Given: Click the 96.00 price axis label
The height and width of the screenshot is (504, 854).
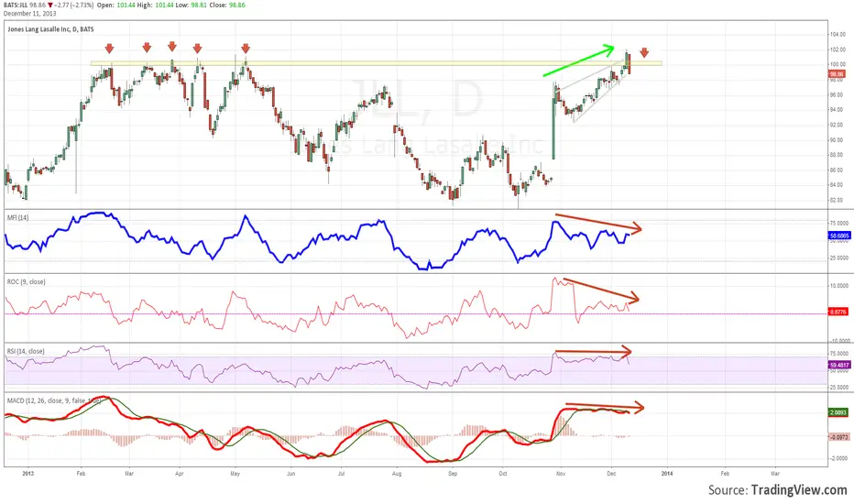Looking at the screenshot, I should pos(838,94).
